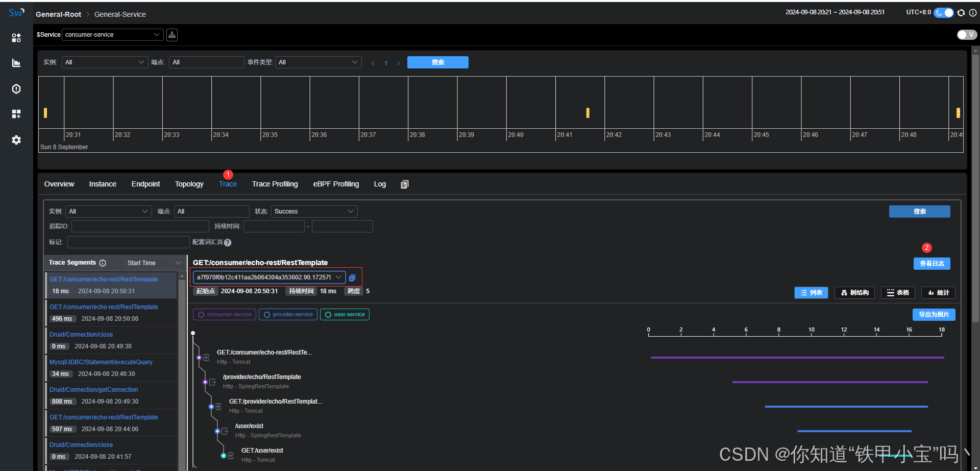Copy the trace ID with copy icon
Image resolution: width=980 pixels, height=471 pixels.
[352, 277]
